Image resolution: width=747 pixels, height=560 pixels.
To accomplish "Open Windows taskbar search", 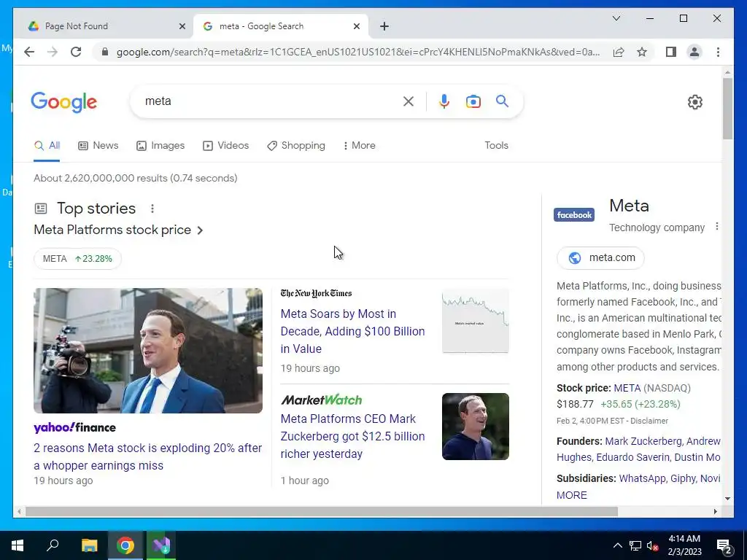I will [53, 545].
